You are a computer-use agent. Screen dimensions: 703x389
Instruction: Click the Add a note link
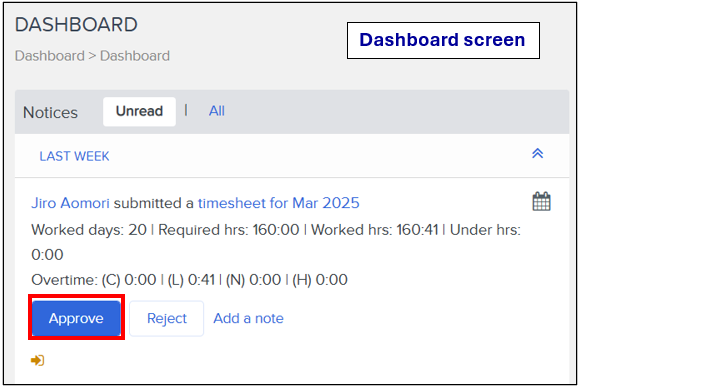pyautogui.click(x=248, y=318)
